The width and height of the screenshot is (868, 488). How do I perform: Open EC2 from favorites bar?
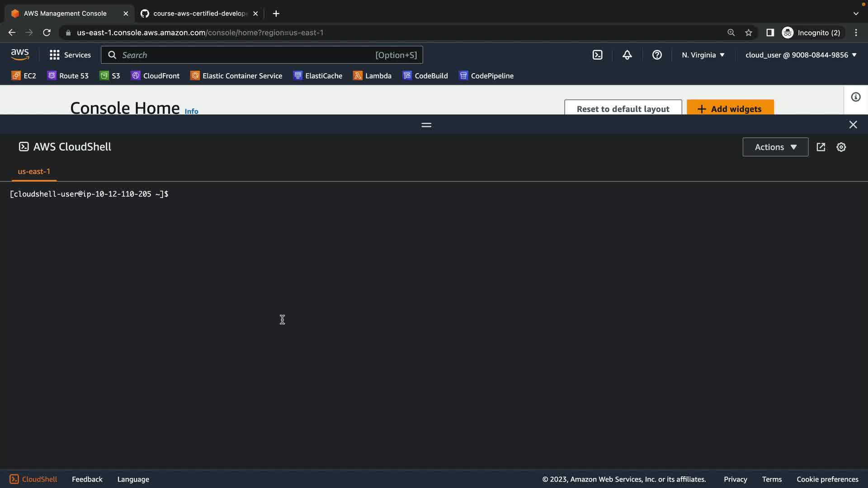coord(24,75)
